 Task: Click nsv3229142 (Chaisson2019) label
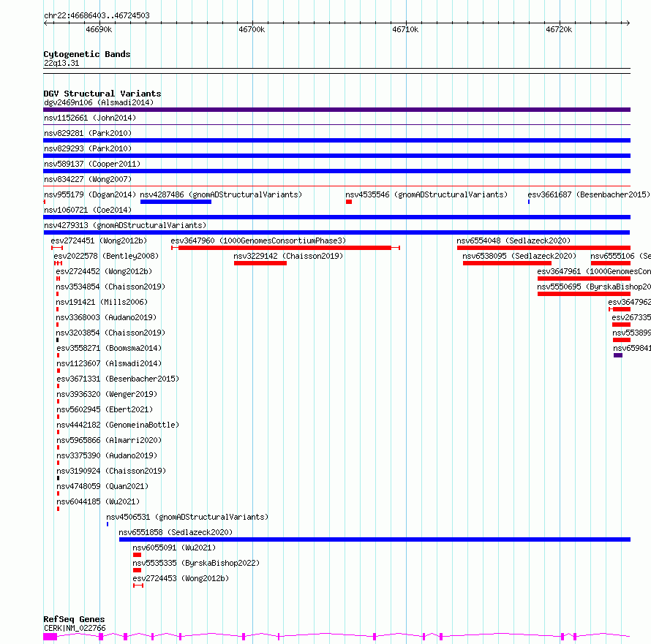(x=288, y=256)
